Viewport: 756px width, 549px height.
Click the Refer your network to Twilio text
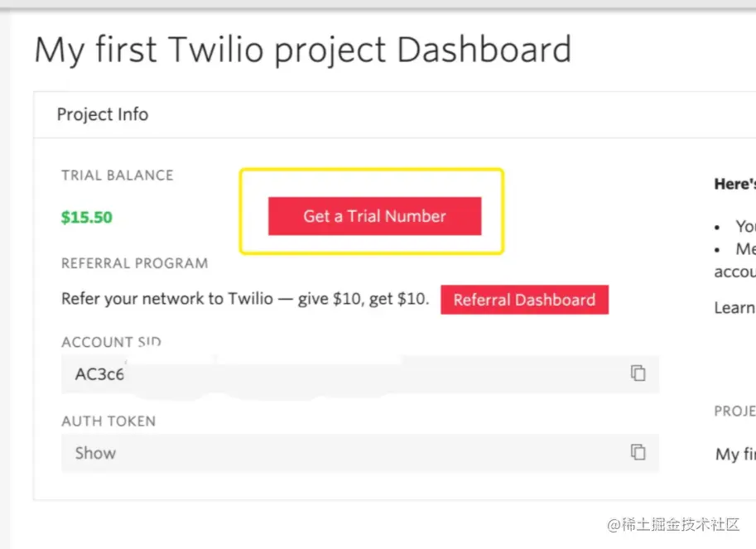click(x=245, y=299)
